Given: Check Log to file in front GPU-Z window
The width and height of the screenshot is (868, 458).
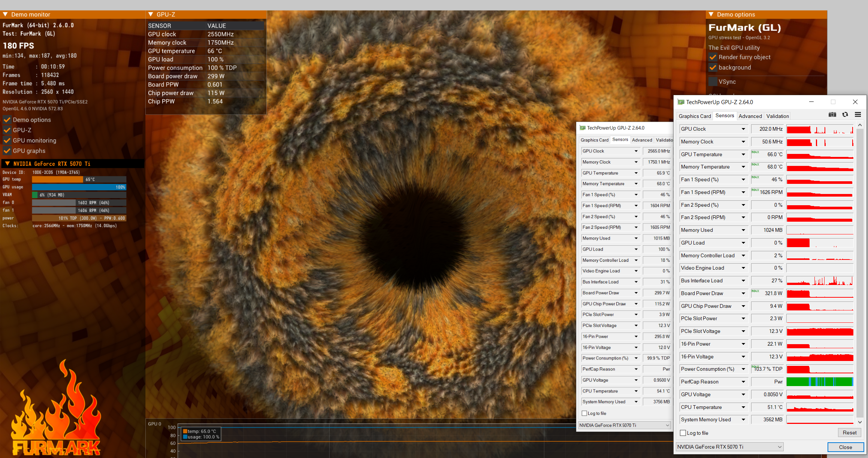Looking at the screenshot, I should (x=683, y=433).
